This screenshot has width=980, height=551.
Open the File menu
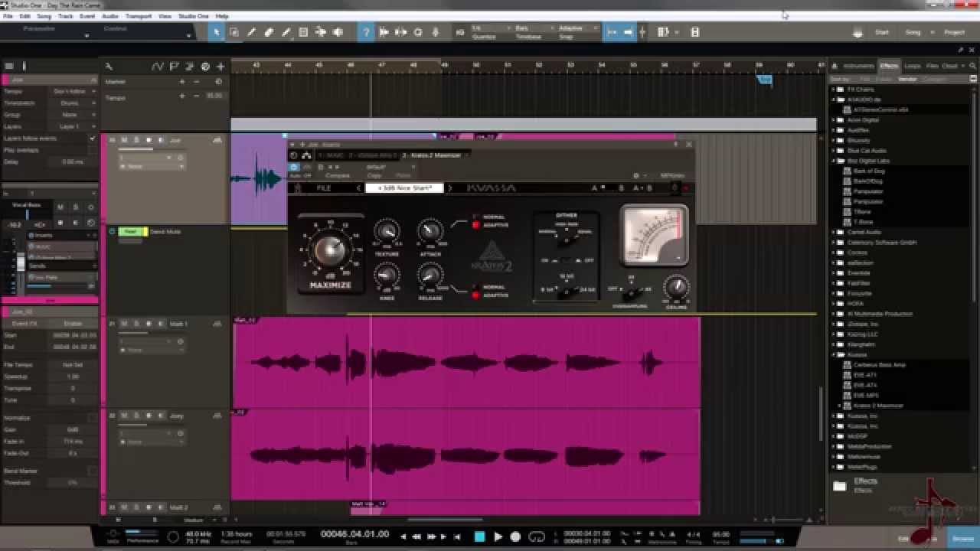[x=6, y=16]
